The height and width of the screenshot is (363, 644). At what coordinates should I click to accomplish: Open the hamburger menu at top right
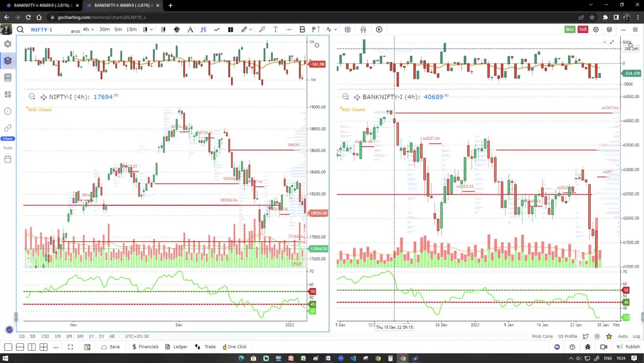click(x=635, y=29)
